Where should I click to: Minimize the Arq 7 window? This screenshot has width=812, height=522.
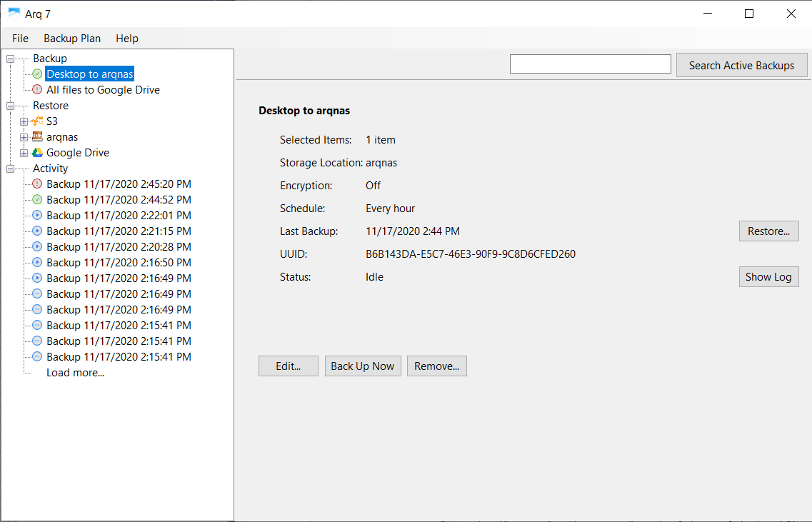(x=708, y=14)
